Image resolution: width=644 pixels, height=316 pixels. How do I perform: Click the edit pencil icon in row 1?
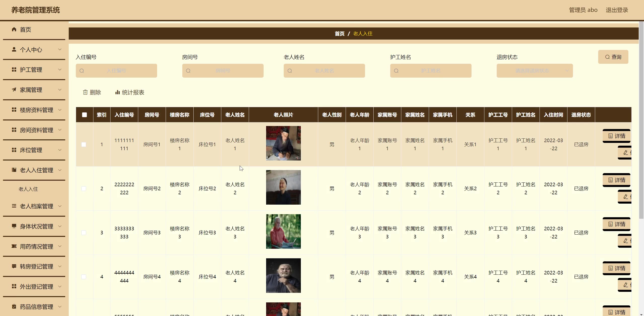pos(626,153)
